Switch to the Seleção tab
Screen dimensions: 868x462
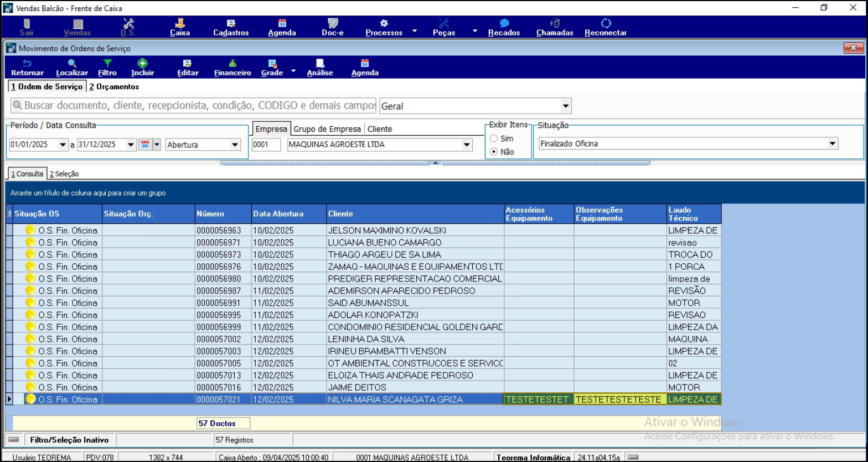64,173
